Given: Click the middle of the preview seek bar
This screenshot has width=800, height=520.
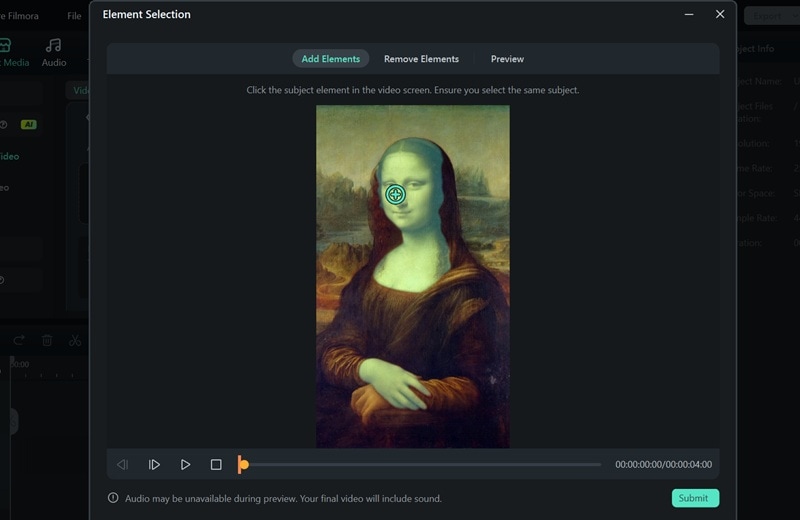Looking at the screenshot, I should click(x=419, y=464).
